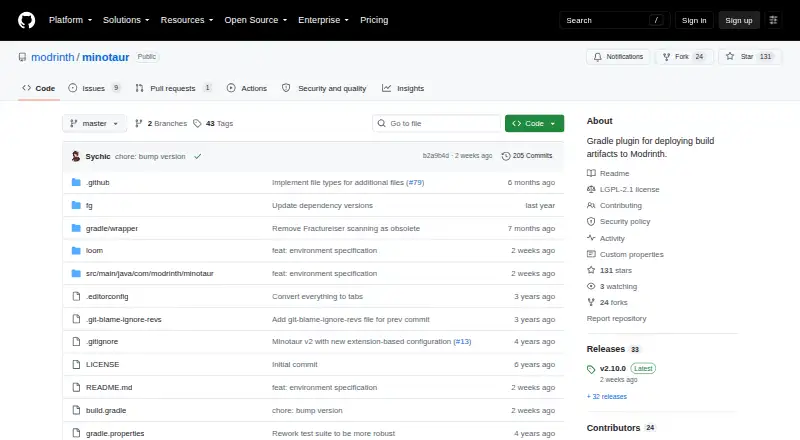Viewport: 800px width, 440px height.
Task: Expand the Resources menu
Action: point(187,20)
